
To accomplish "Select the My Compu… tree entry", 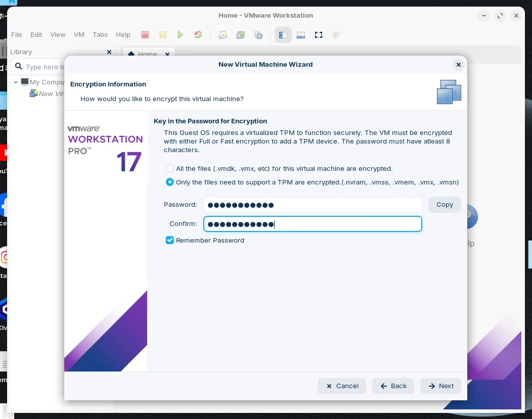I will pos(47,82).
